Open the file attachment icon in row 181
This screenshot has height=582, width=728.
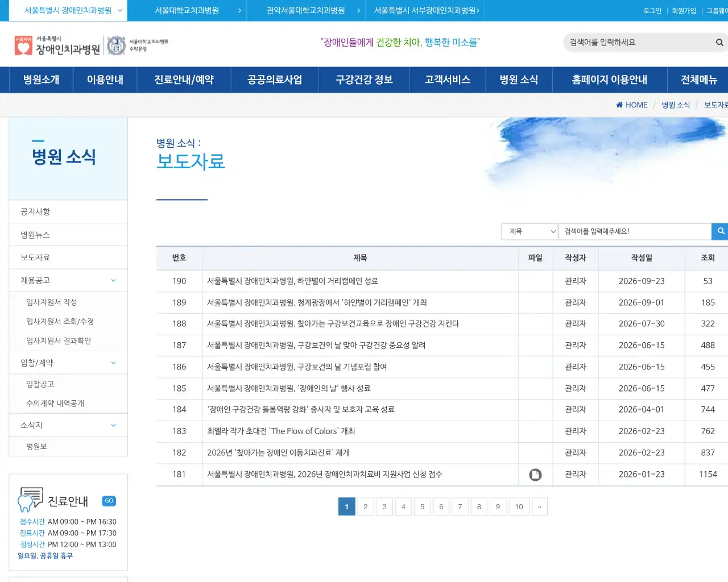coord(535,475)
